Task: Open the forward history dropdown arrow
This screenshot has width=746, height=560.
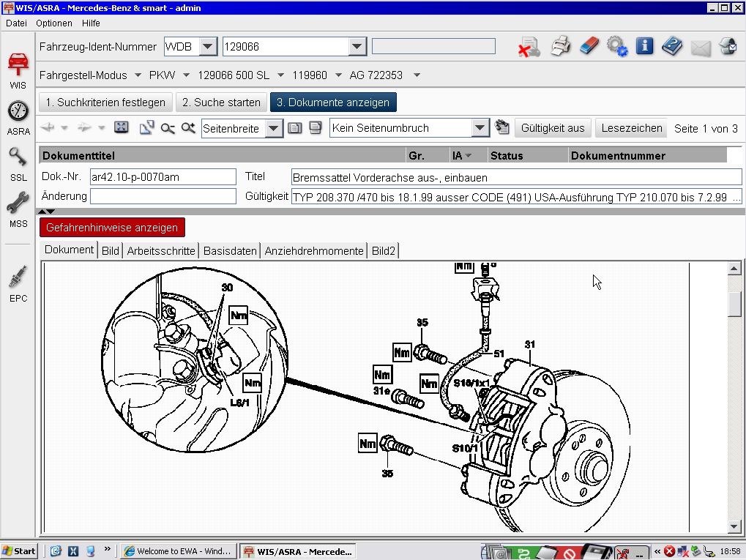Action: coord(101,127)
